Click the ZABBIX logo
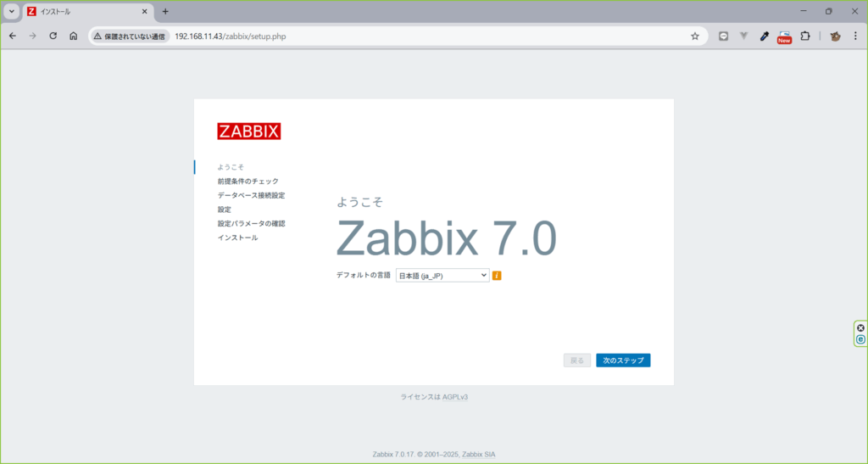The height and width of the screenshot is (464, 868). point(248,131)
